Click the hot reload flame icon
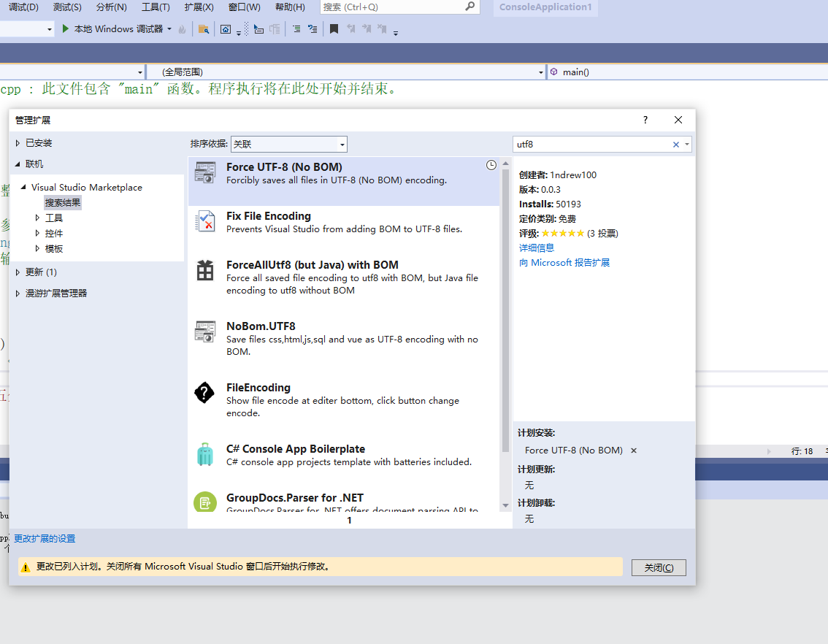The height and width of the screenshot is (644, 828). [183, 29]
